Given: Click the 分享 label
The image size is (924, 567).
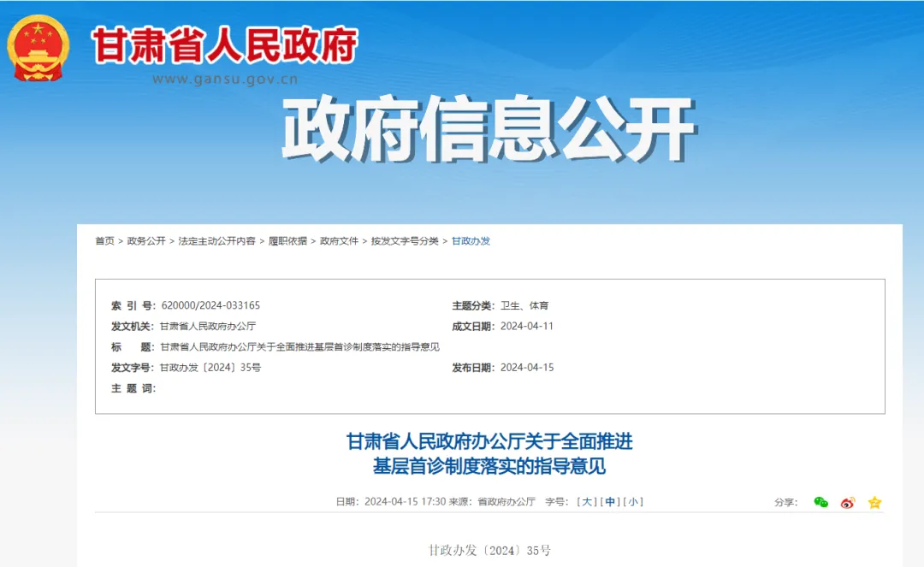Looking at the screenshot, I should [x=785, y=502].
